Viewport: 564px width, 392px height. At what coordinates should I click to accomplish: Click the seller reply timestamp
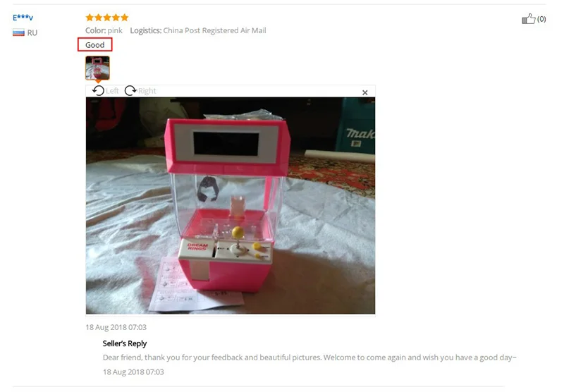pyautogui.click(x=133, y=372)
